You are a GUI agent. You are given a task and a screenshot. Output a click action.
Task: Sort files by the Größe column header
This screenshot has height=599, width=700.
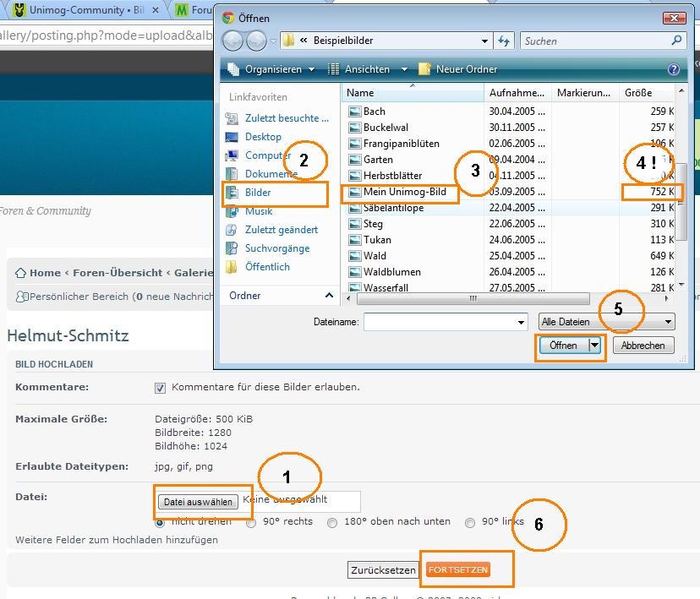(638, 93)
